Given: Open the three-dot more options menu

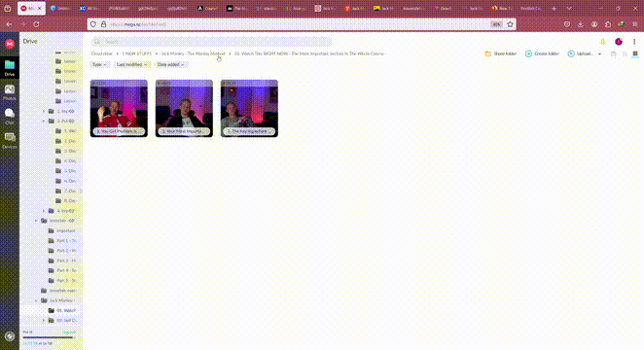Looking at the screenshot, I should (x=634, y=42).
